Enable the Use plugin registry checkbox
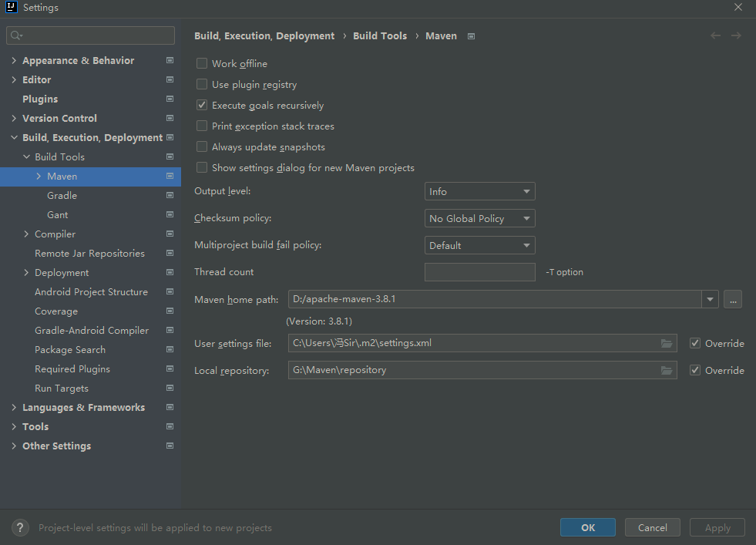The height and width of the screenshot is (545, 756). coord(202,84)
